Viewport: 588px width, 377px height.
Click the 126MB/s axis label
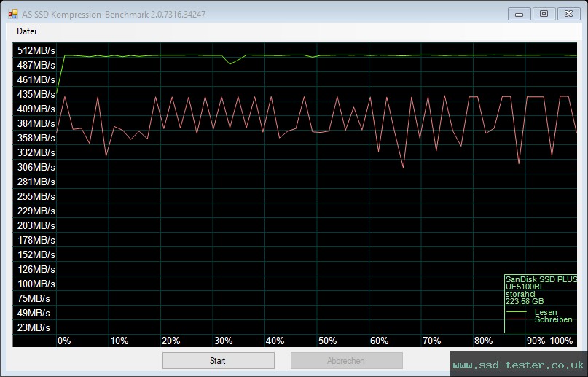click(36, 269)
